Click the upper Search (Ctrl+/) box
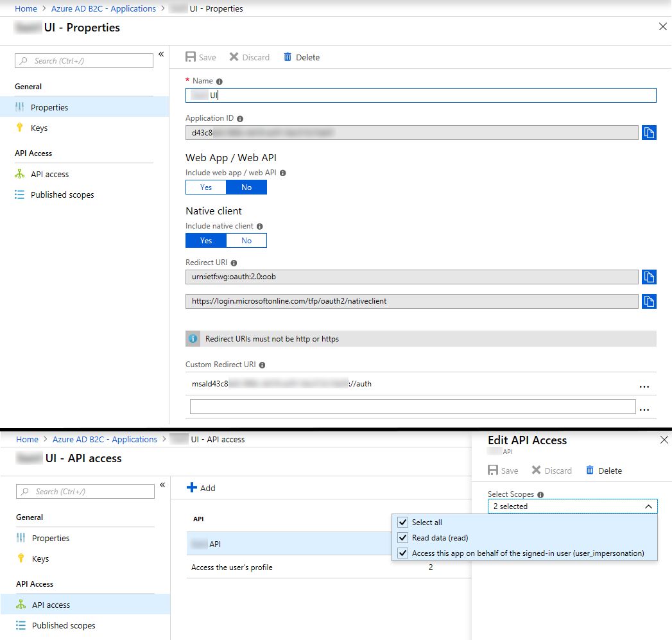Screen dimensions: 672x640 84,60
